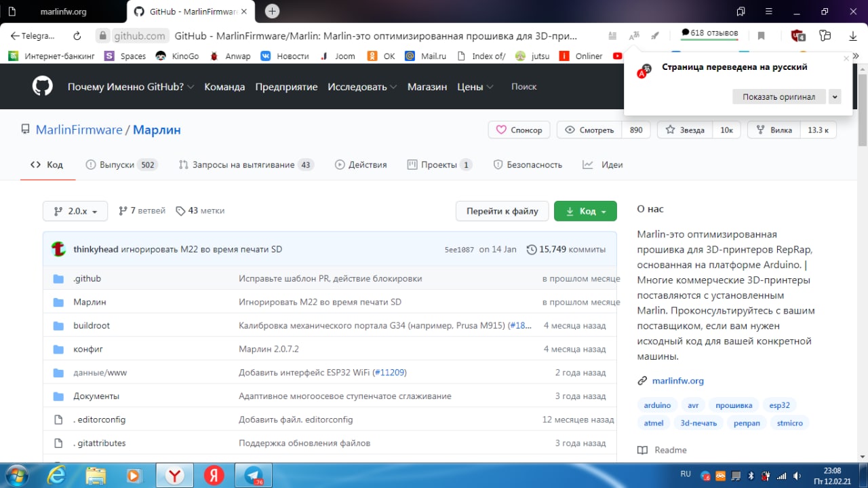Image resolution: width=868 pixels, height=488 pixels.
Task: Open the Выпуски issues tab
Action: point(121,164)
